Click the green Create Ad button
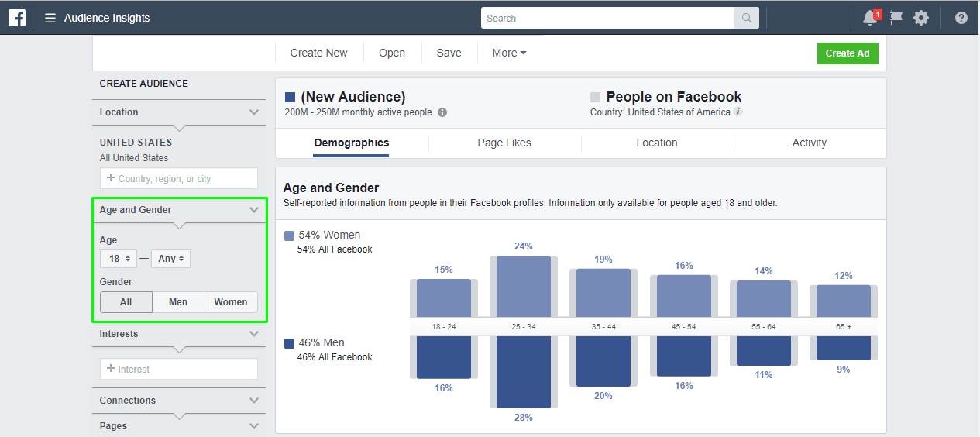This screenshot has height=437, width=980. 848,53
